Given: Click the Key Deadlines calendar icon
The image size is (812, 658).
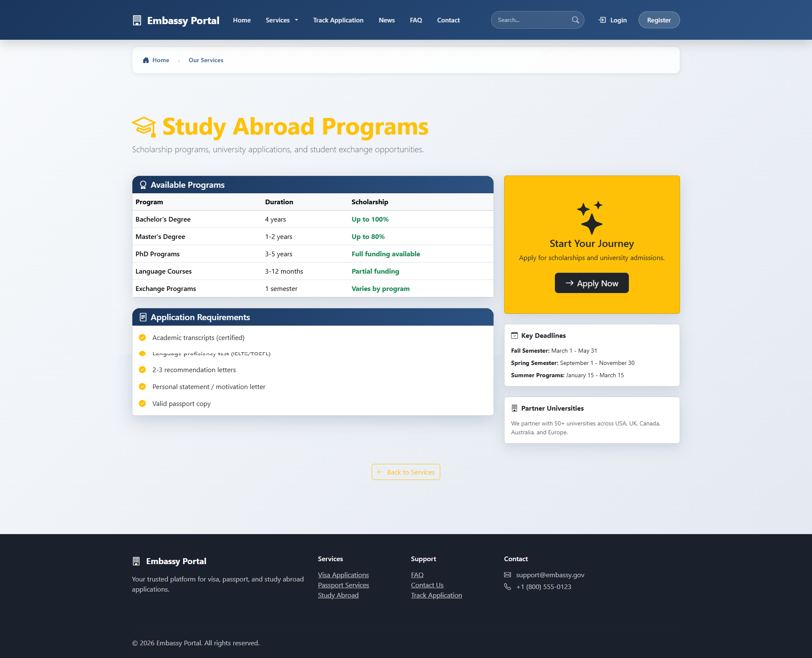Looking at the screenshot, I should (x=514, y=335).
